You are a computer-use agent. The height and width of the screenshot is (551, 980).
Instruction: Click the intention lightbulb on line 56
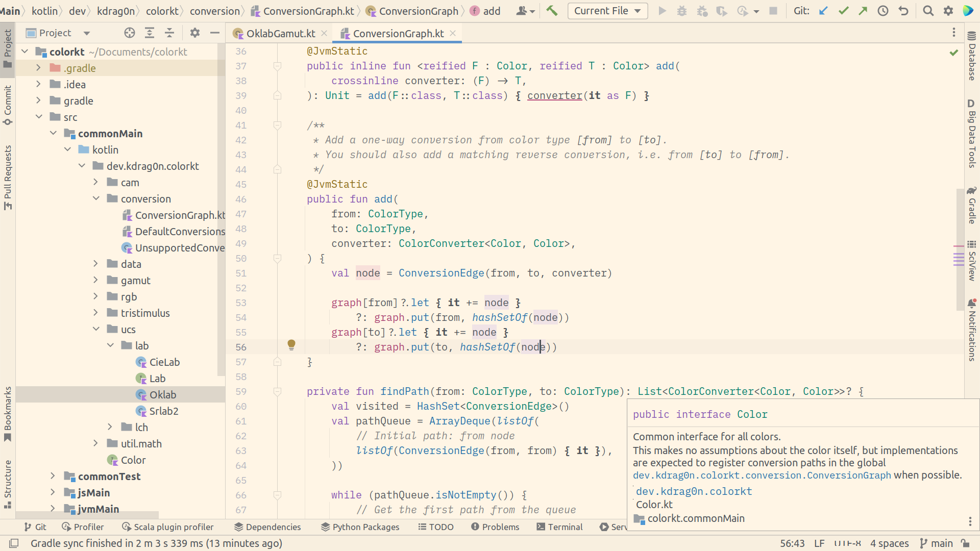(291, 344)
